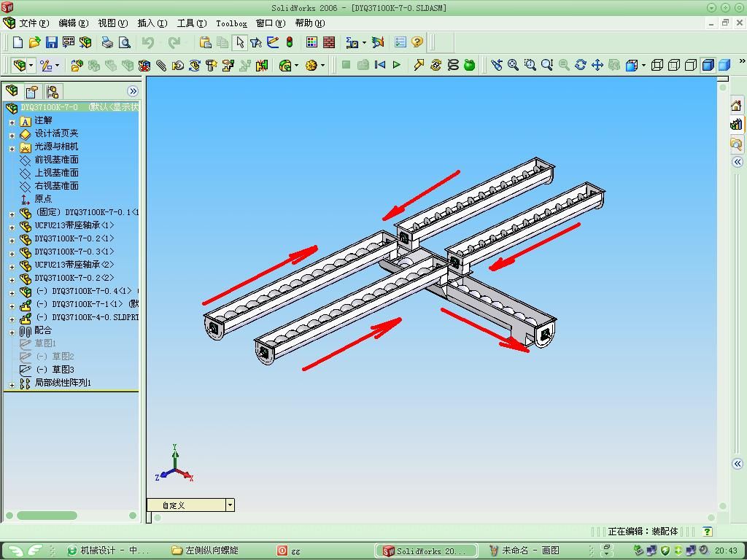This screenshot has width=747, height=560.
Task: Open the 自定义 view dropdown
Action: pos(230,505)
